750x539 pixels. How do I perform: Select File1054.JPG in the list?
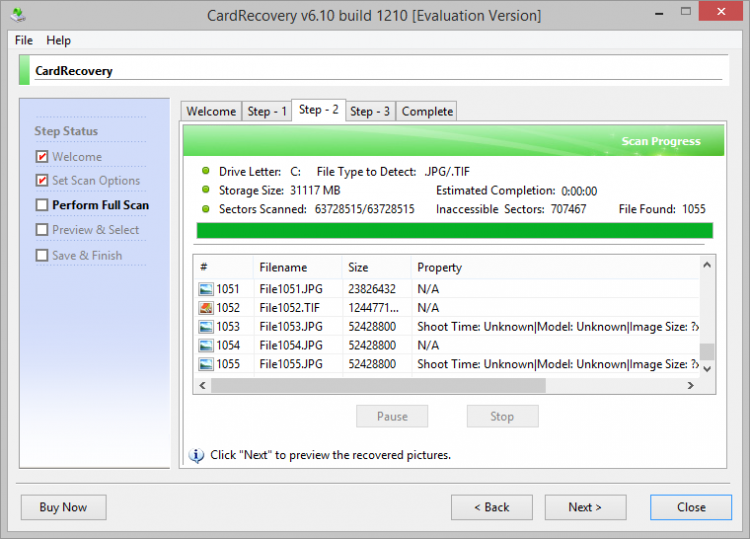pos(291,345)
